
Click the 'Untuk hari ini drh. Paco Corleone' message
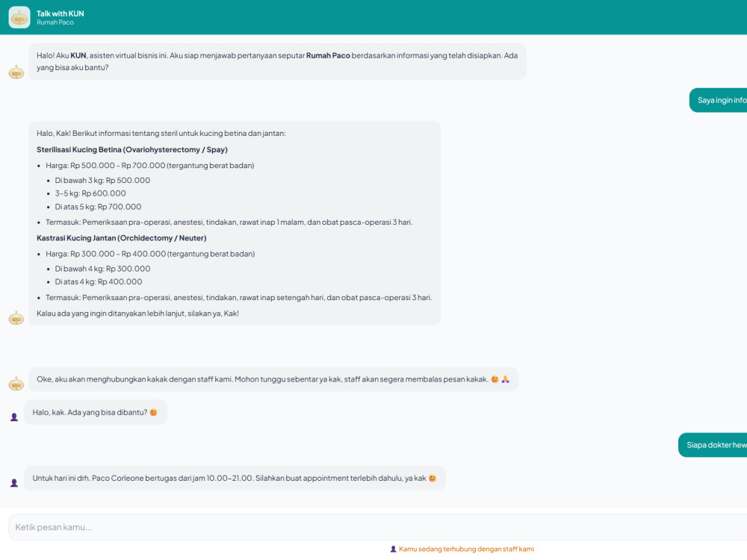coord(235,478)
